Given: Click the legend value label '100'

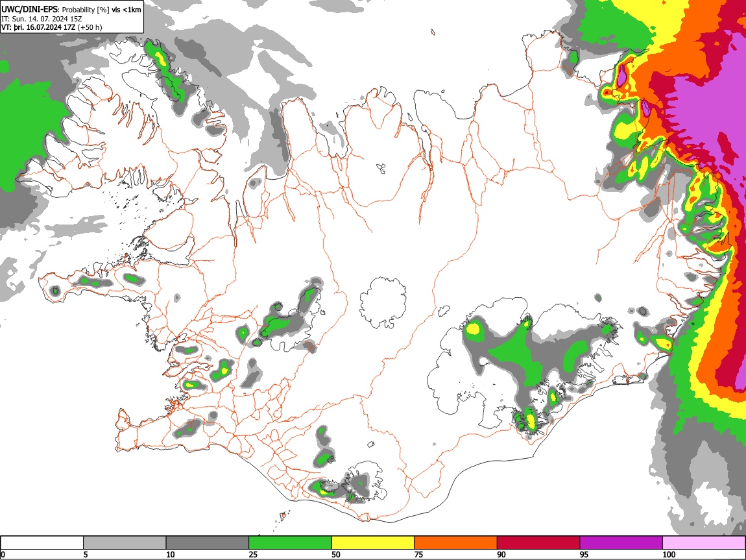Looking at the screenshot, I should (669, 554).
